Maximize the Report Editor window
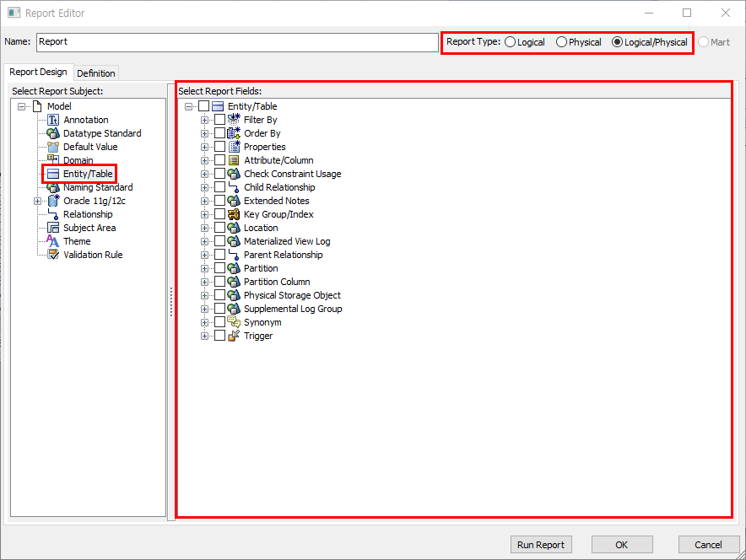The image size is (746, 560). pyautogui.click(x=687, y=13)
